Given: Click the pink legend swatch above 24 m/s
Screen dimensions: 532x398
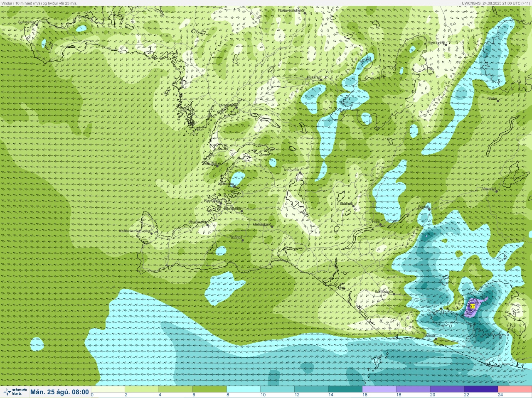Looking at the screenshot, I should 515,389.
